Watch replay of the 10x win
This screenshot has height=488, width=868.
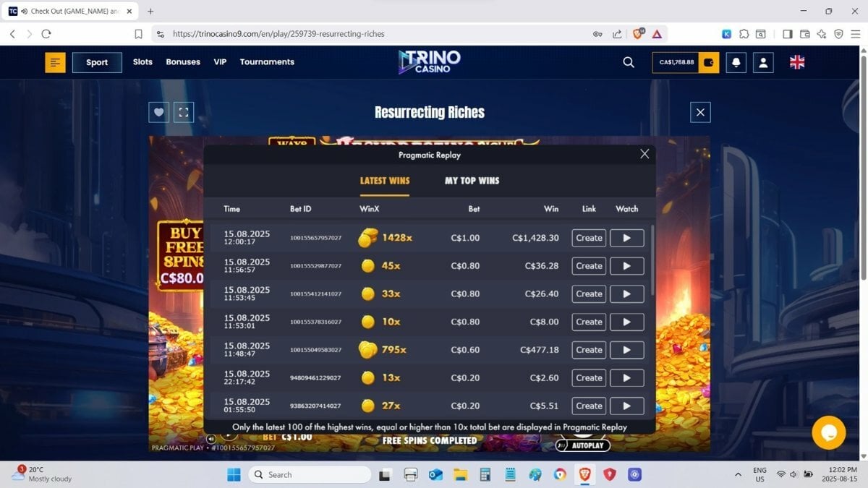point(626,322)
